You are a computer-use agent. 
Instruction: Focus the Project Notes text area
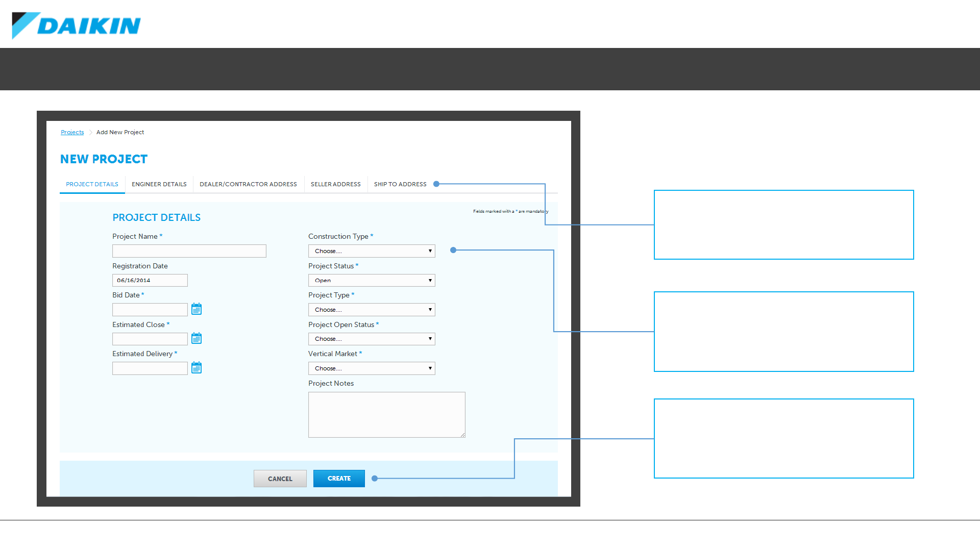(x=386, y=414)
